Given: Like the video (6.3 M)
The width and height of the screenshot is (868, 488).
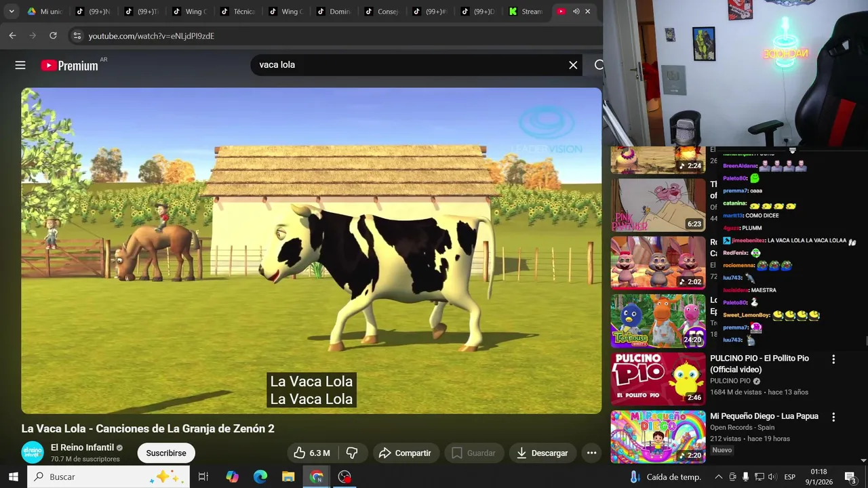Looking at the screenshot, I should point(312,453).
